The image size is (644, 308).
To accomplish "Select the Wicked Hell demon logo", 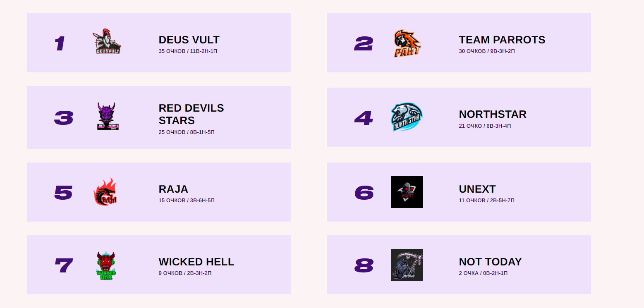I will click(106, 265).
